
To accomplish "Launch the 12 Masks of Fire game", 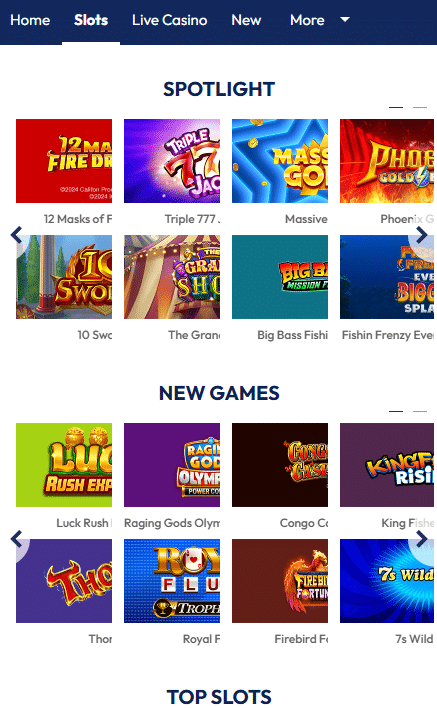I will coord(64,161).
